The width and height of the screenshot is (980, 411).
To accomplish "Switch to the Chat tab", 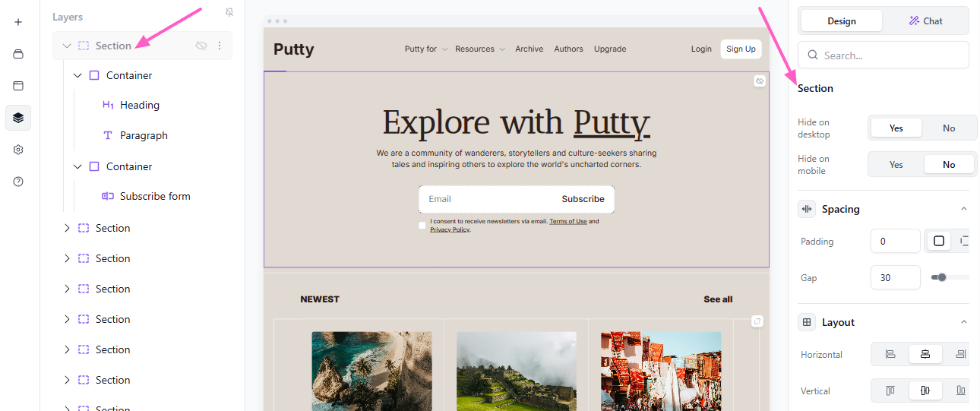I will tap(926, 21).
